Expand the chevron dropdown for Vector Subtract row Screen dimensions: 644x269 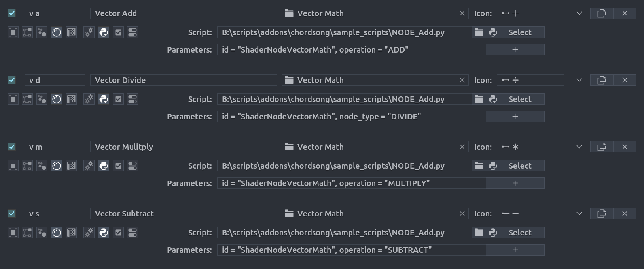click(579, 214)
